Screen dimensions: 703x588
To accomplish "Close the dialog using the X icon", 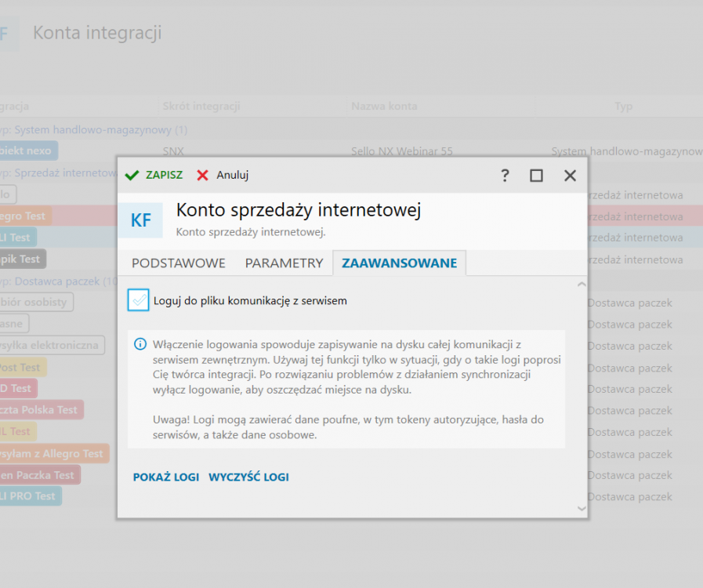I will point(570,176).
